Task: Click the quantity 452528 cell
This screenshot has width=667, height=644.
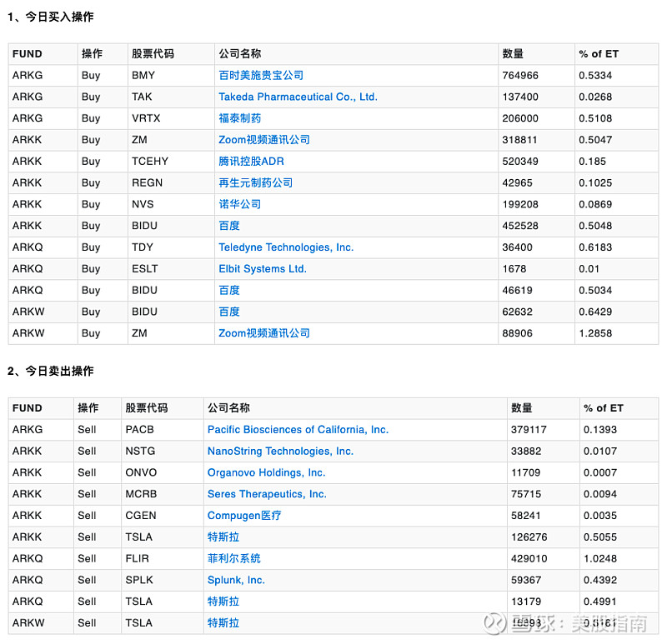Action: pyautogui.click(x=536, y=226)
